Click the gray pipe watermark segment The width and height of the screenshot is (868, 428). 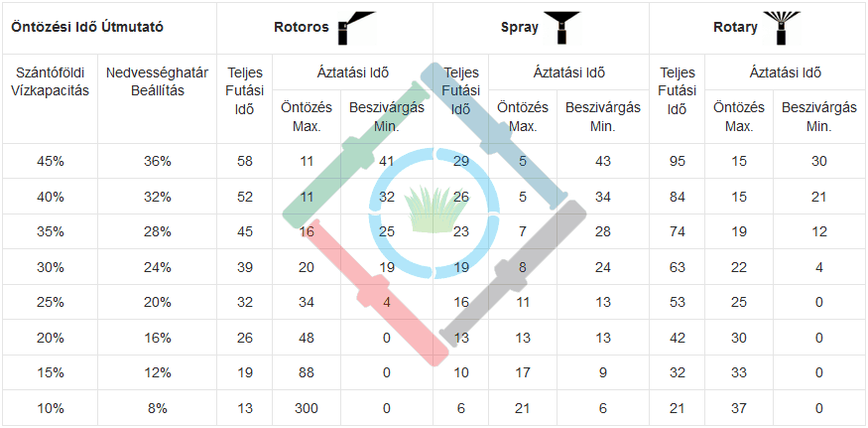tap(514, 273)
